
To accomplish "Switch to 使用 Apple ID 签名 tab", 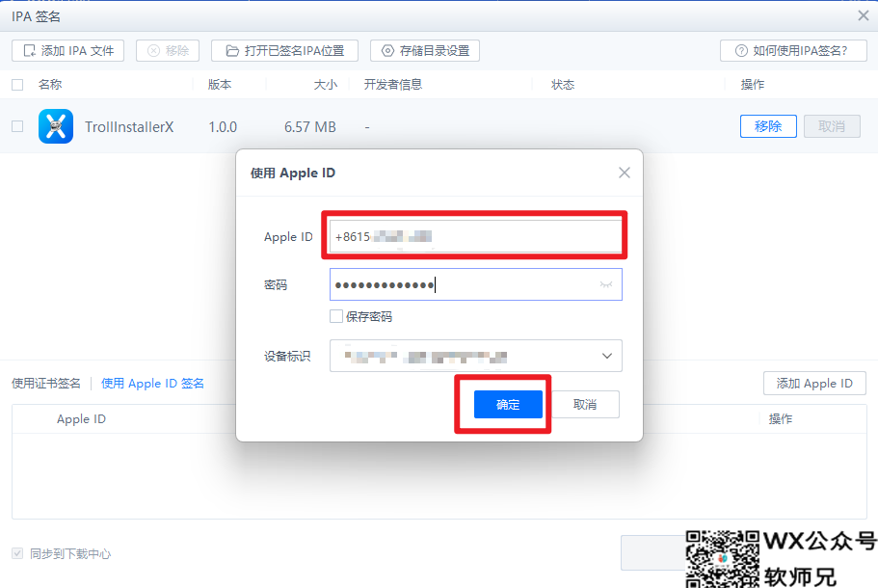I will tap(152, 384).
